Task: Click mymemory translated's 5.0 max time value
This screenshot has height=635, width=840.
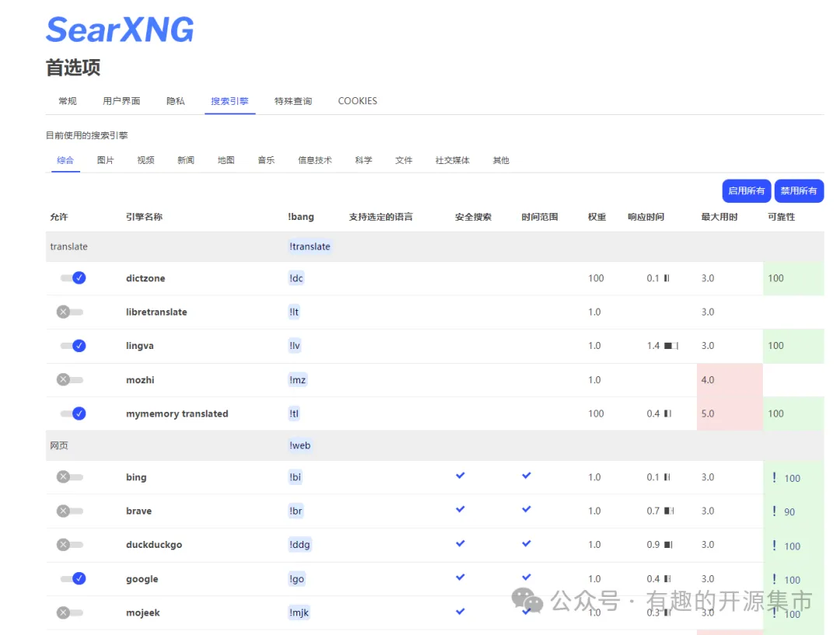Action: 707,413
